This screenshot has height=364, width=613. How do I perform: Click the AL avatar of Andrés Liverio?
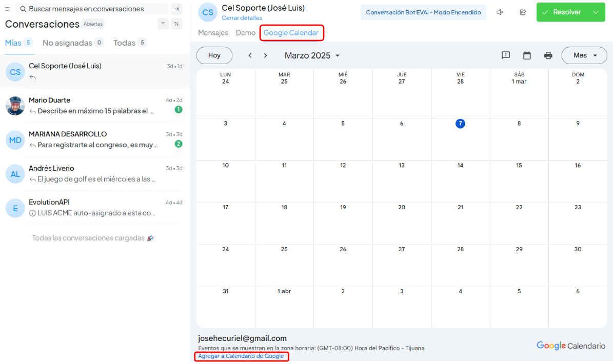click(x=15, y=174)
